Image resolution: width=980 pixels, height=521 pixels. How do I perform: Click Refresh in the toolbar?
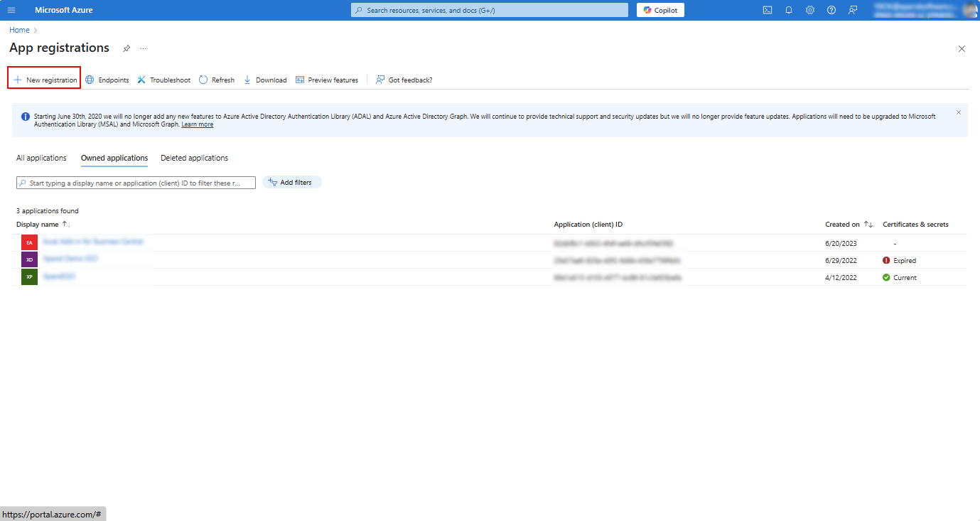tap(217, 80)
